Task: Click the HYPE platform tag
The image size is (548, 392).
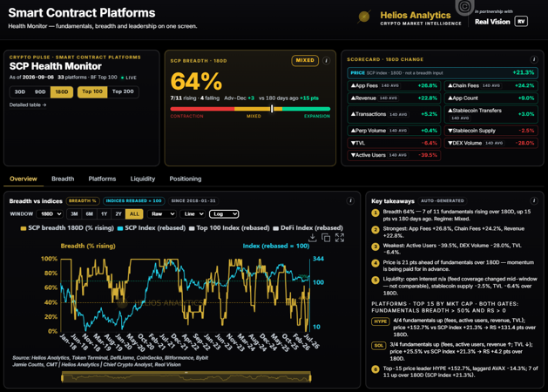Action: point(380,321)
